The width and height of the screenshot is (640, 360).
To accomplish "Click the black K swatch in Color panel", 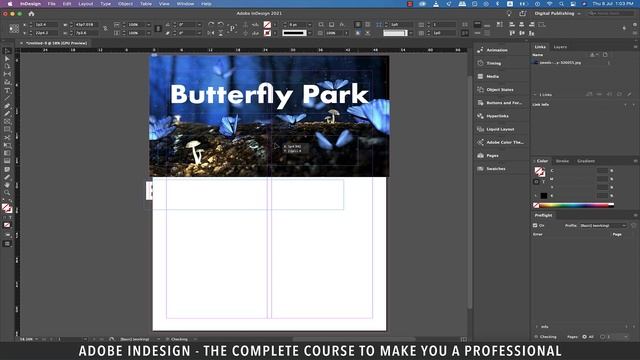I will [x=544, y=196].
